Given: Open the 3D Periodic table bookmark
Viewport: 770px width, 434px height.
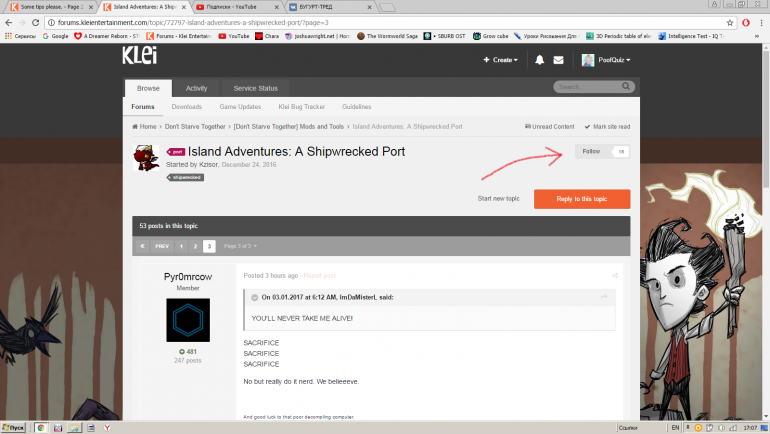Looking at the screenshot, I should 619,36.
